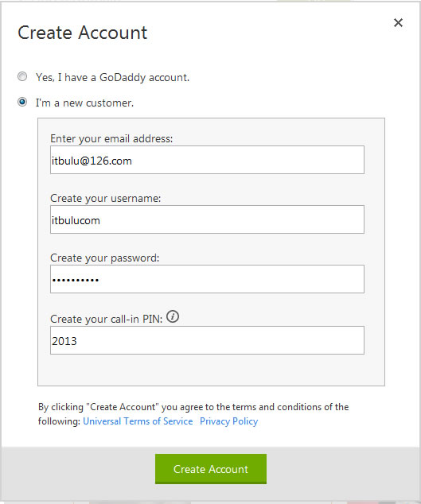Image resolution: width=421 pixels, height=504 pixels.
Task: Click the call-in PIN field showing 2013
Action: click(x=207, y=340)
